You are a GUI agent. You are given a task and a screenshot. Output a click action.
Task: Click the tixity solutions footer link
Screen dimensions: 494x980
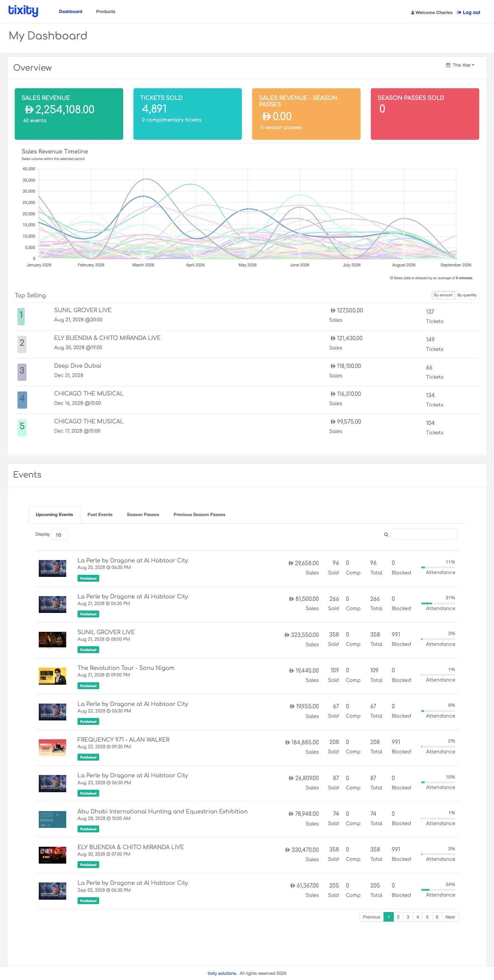click(222, 973)
